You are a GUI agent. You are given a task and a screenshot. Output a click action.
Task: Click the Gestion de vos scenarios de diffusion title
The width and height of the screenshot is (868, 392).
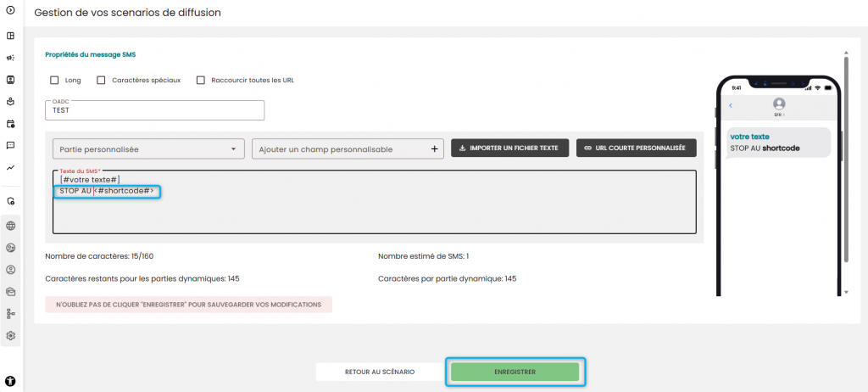click(128, 13)
